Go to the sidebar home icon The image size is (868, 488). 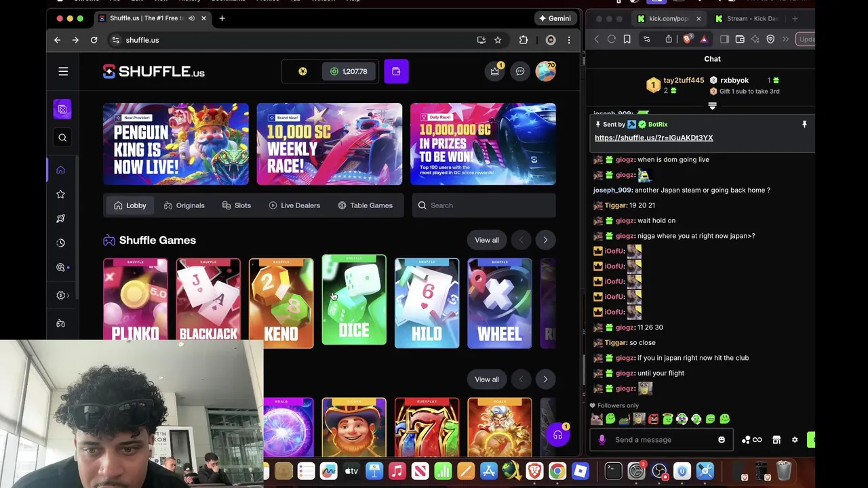60,170
